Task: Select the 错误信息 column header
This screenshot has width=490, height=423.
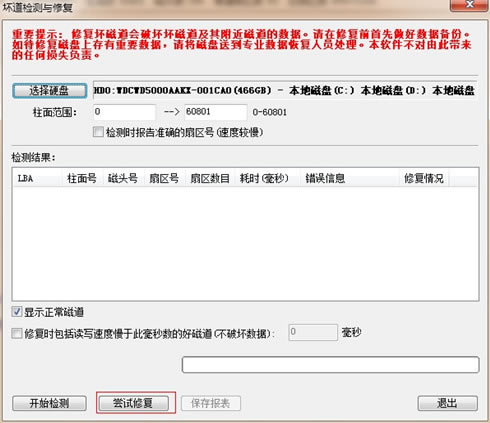Action: coord(349,178)
